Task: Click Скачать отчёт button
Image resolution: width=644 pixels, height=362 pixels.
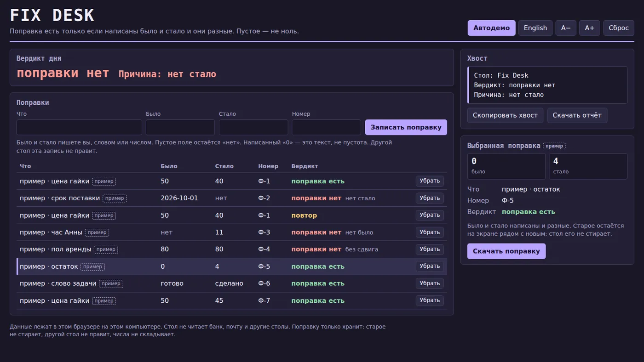Action: (x=577, y=115)
